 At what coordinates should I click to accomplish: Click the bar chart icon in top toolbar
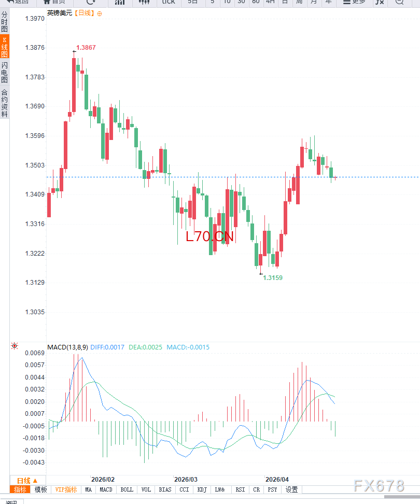120,2
